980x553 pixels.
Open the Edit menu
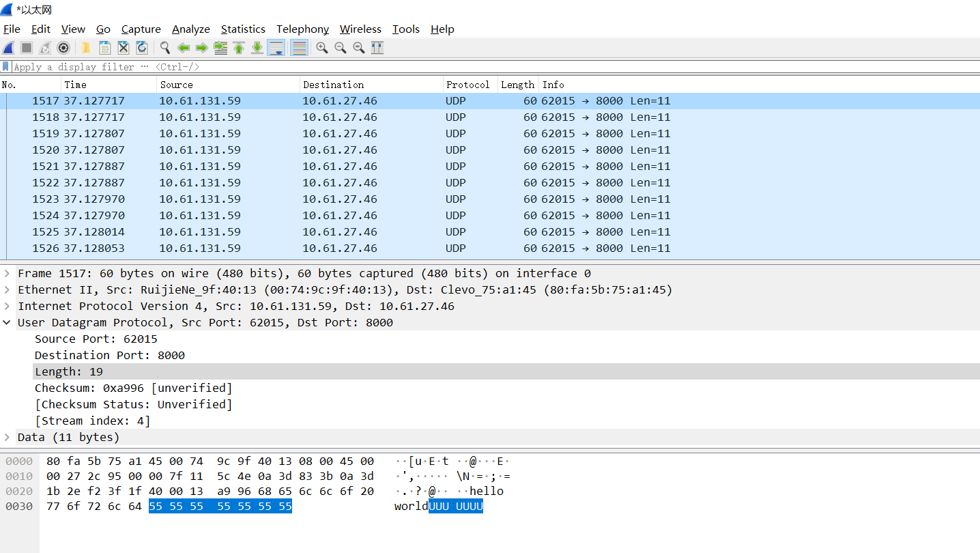(x=41, y=29)
